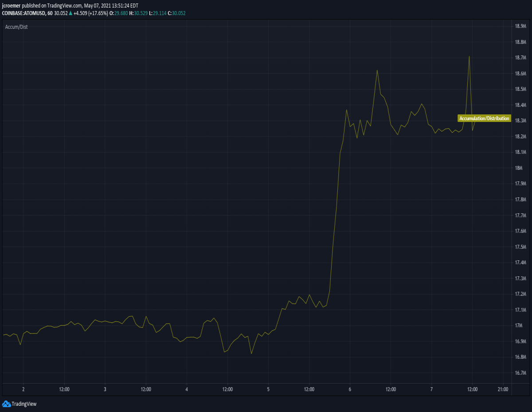The width and height of the screenshot is (532, 412).
Task: Open the TradingView footer link text
Action: (x=24, y=404)
